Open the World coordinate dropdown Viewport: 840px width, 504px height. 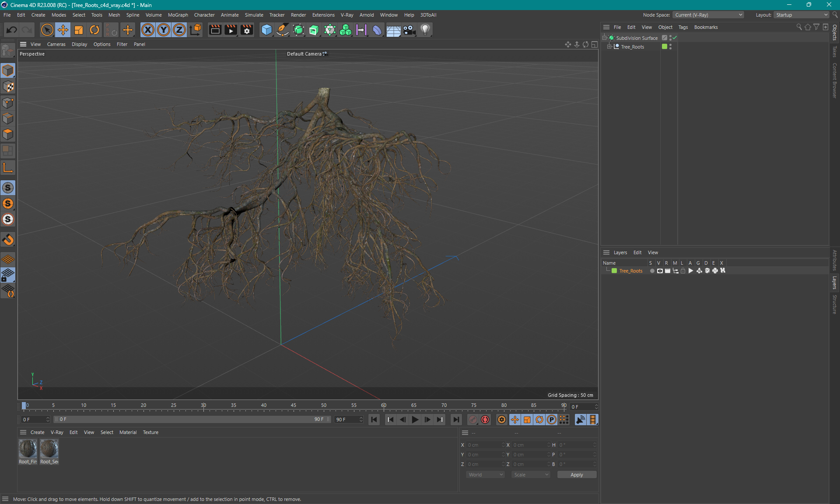pos(485,475)
